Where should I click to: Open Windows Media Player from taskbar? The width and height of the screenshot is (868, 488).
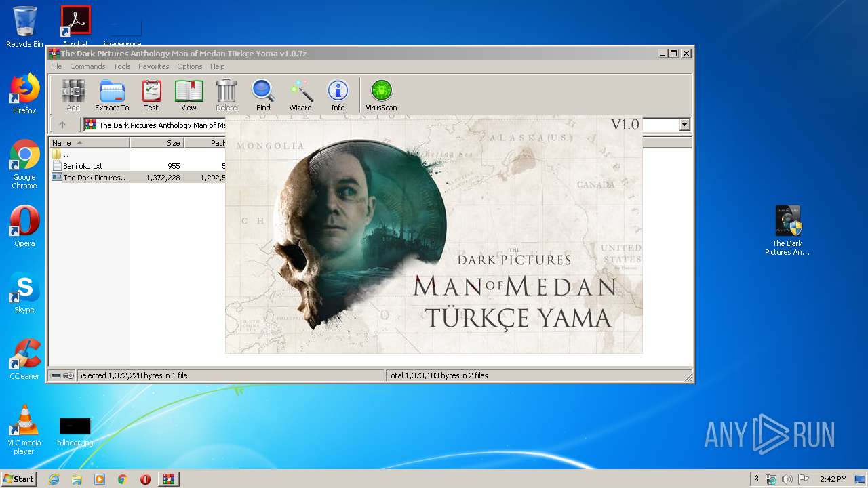[100, 479]
